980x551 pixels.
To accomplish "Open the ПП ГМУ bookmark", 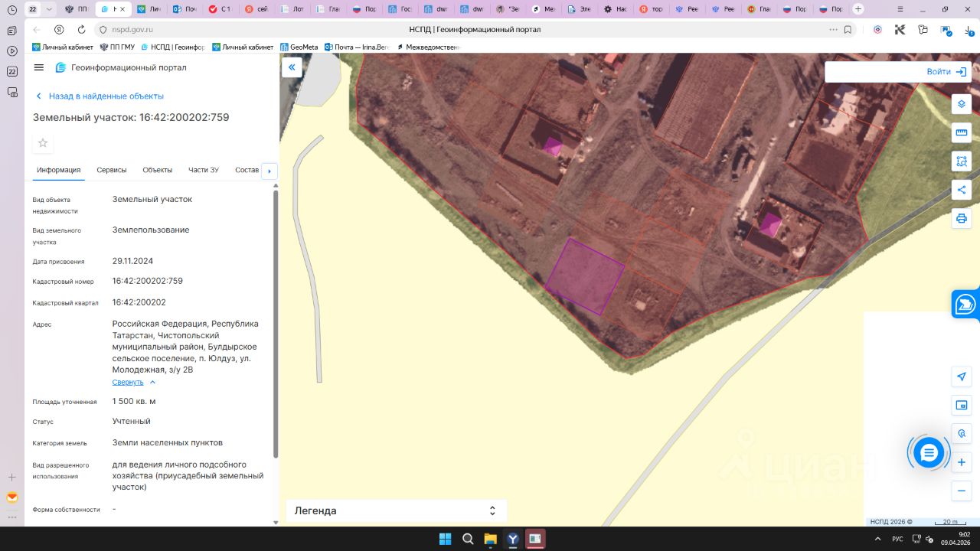I will tap(117, 47).
